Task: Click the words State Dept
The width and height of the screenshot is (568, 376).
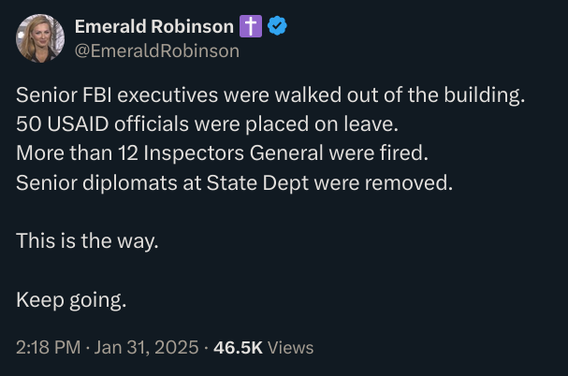Action: coord(258,183)
